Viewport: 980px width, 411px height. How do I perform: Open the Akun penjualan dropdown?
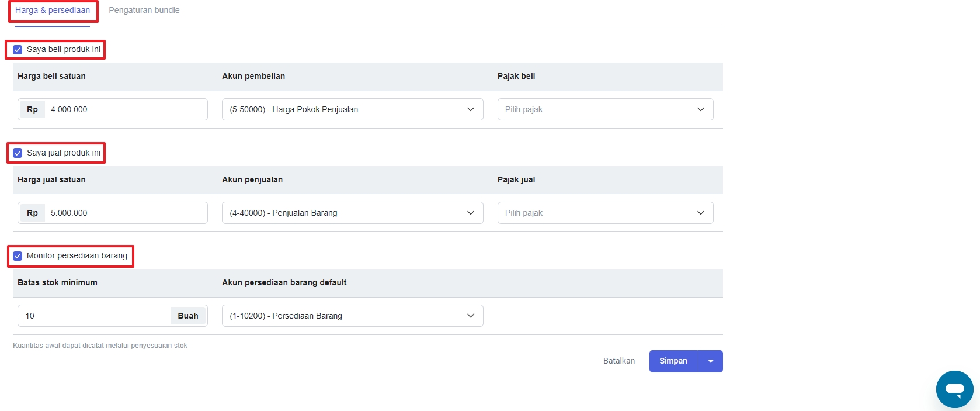(353, 213)
